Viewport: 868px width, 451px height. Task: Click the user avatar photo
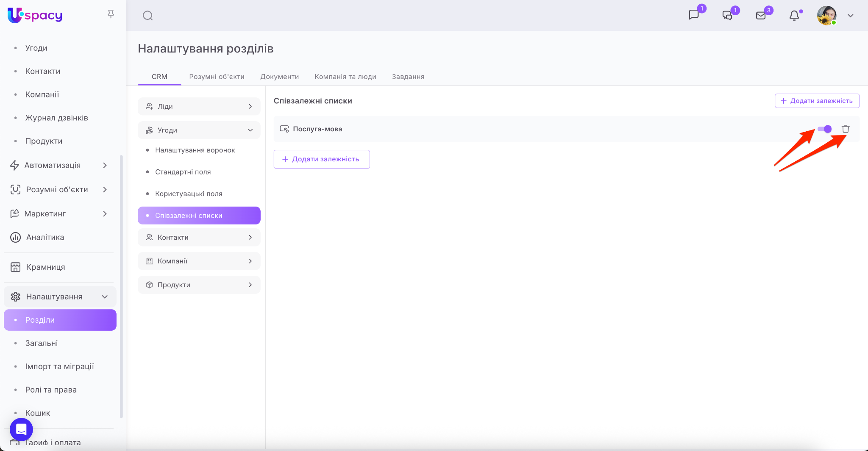tap(826, 16)
